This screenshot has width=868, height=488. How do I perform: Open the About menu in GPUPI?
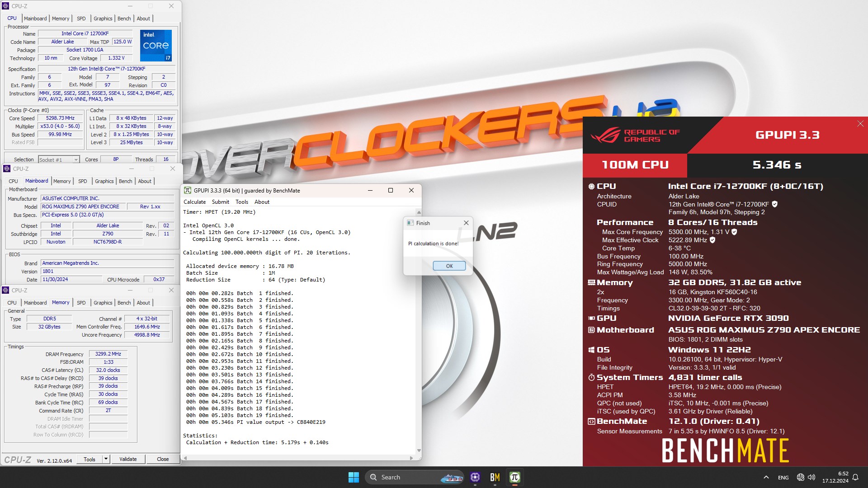coord(262,202)
